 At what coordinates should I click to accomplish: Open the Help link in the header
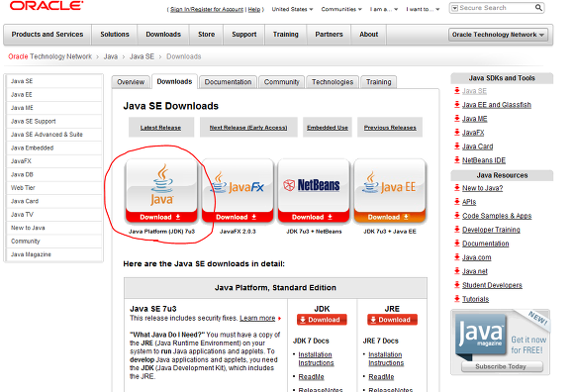tap(254, 10)
